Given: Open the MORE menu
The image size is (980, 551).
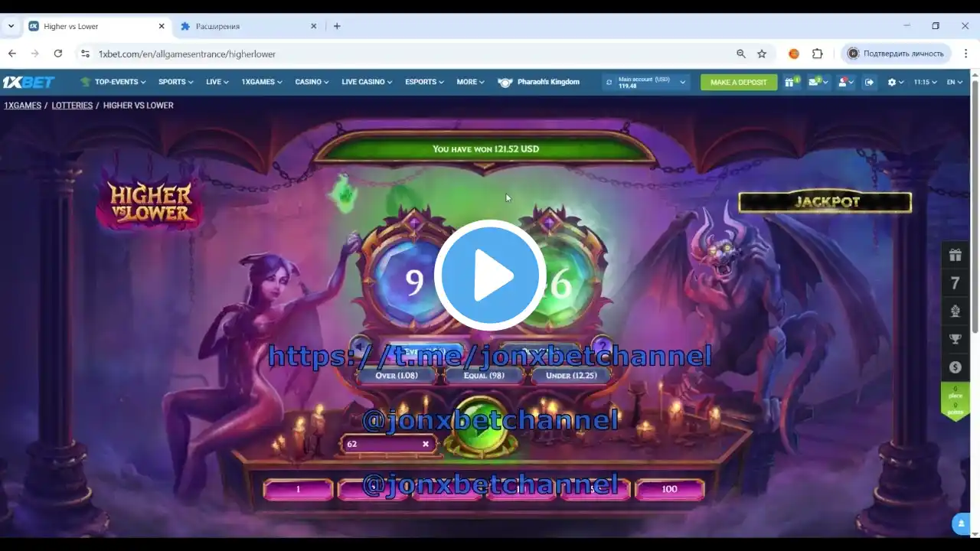Looking at the screenshot, I should (471, 82).
